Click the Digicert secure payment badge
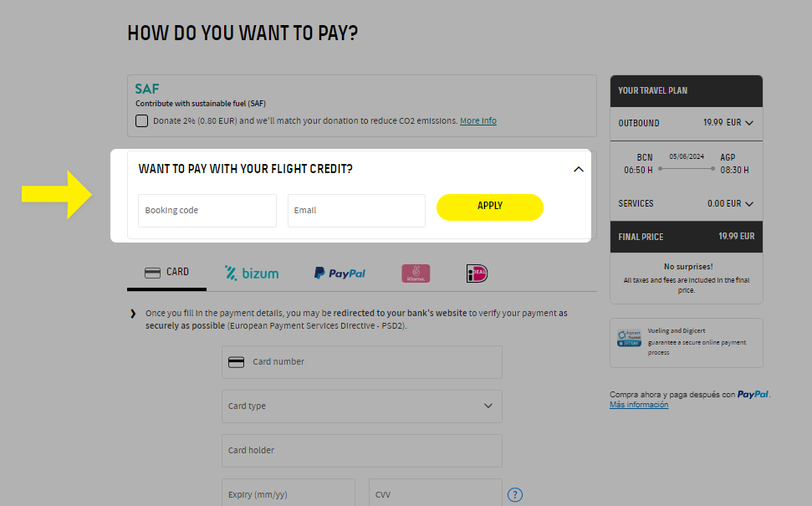This screenshot has width=812, height=506. pos(629,336)
